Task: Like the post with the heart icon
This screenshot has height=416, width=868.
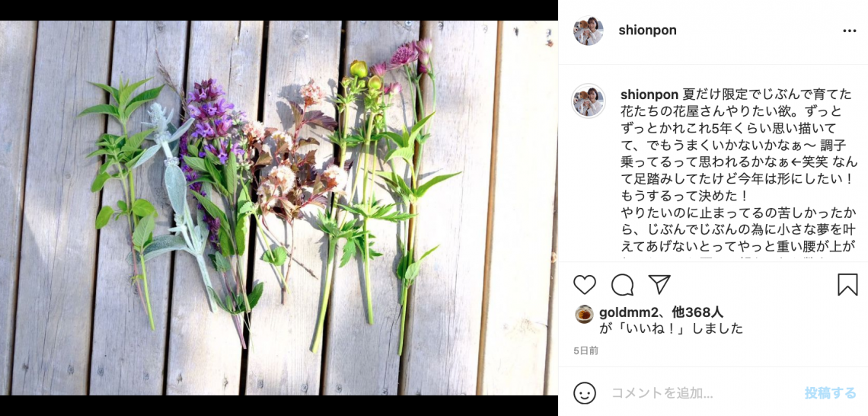Action: pos(584,285)
